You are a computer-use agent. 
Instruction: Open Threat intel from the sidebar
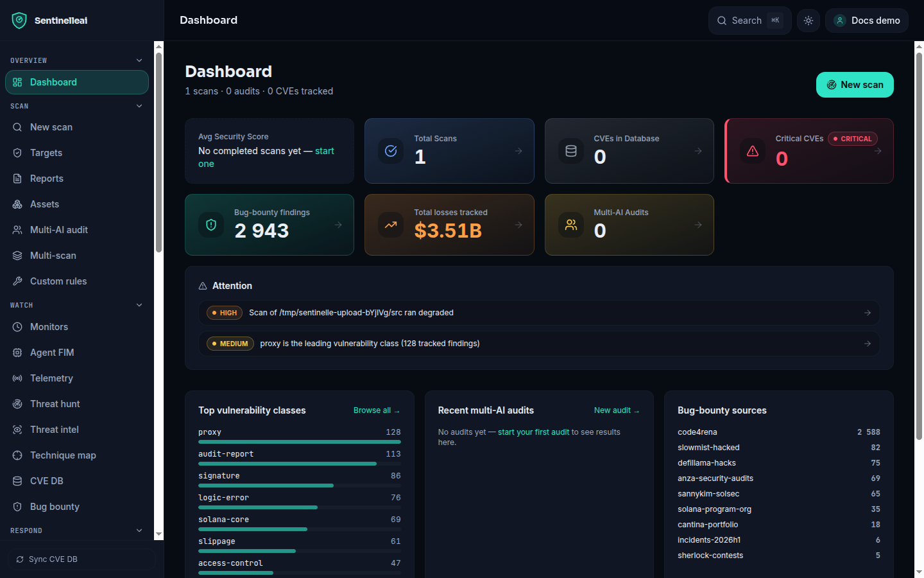[77, 430]
